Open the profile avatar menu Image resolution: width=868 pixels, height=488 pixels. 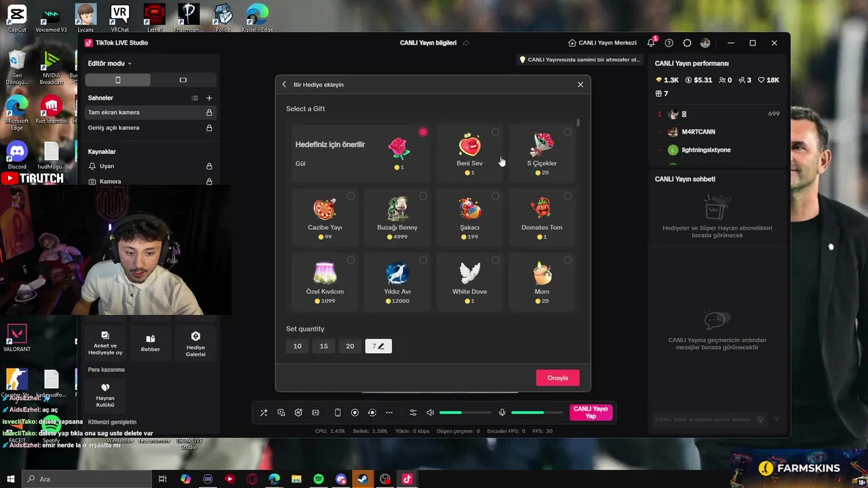tap(705, 43)
